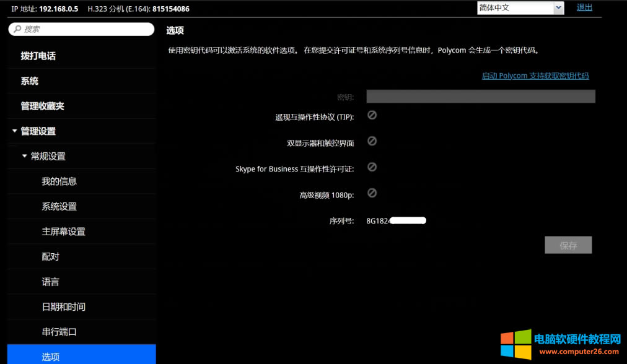Click the status icon beside 高级视频 1080p

coord(372,193)
